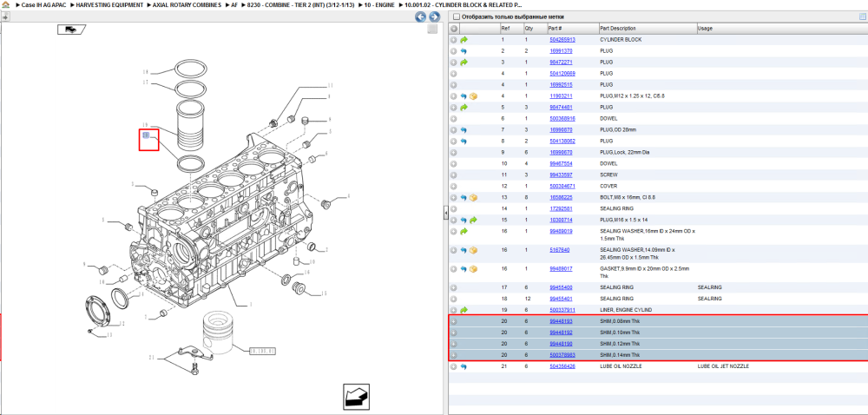Image resolution: width=868 pixels, height=415 pixels.
Task: Go to the catalog home icon
Action: 5,4
